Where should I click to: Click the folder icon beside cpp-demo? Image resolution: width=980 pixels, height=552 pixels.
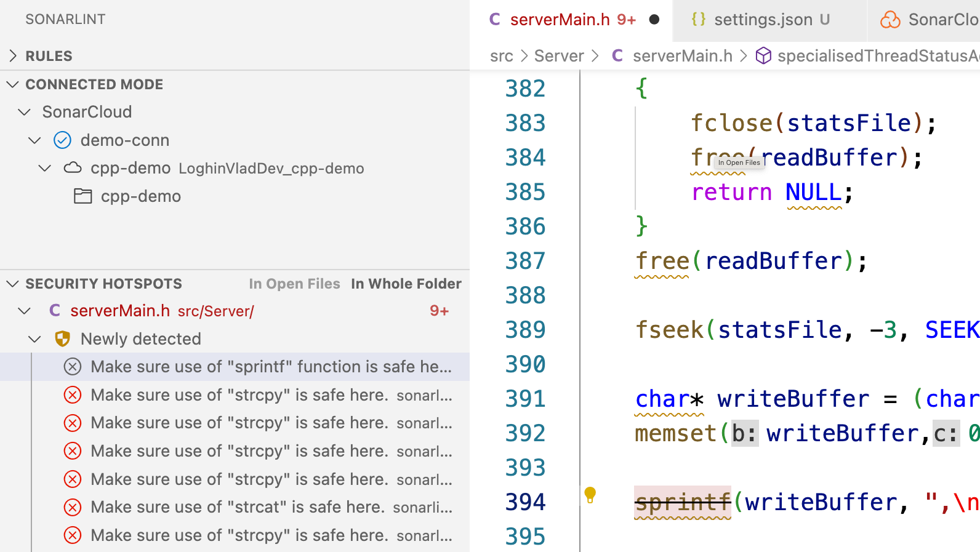[x=82, y=196]
